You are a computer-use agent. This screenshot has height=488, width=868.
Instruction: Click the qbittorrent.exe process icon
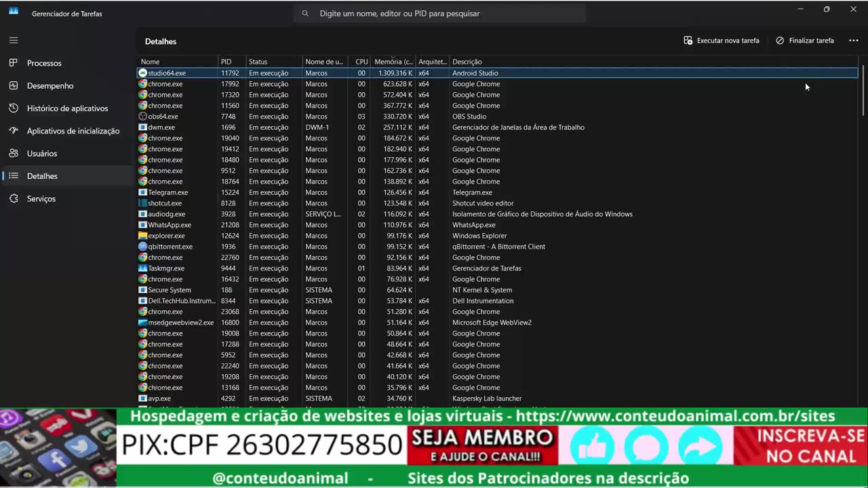pos(142,246)
